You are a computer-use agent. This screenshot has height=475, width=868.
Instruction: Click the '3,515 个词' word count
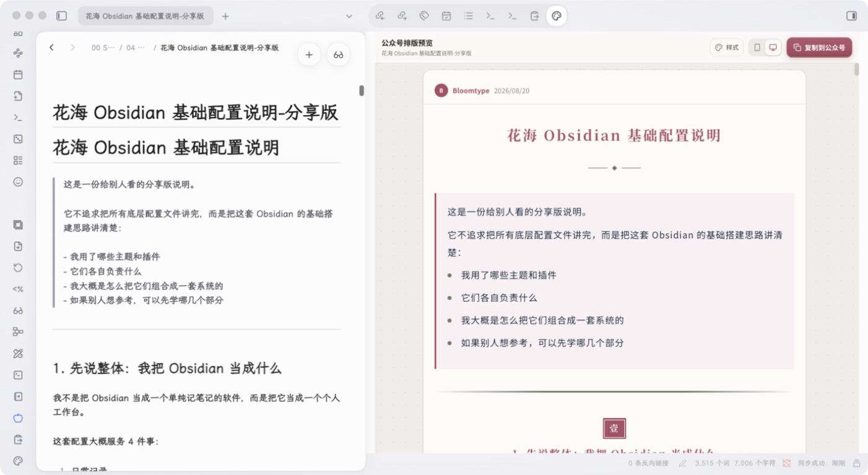[x=712, y=463]
